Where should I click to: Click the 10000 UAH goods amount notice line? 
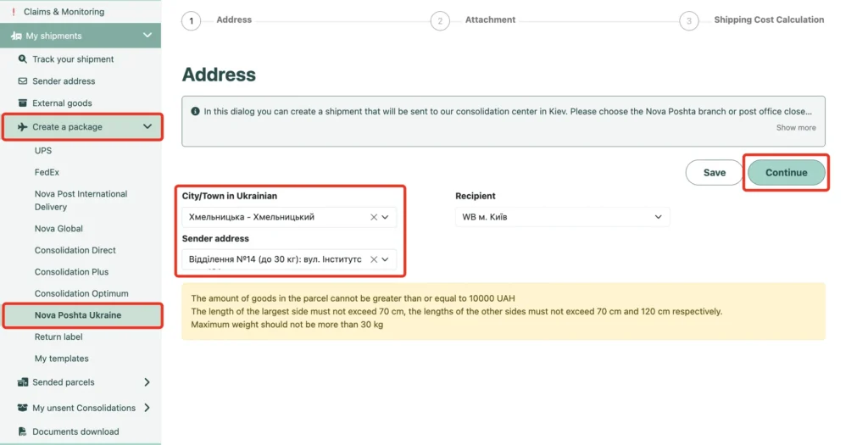353,298
